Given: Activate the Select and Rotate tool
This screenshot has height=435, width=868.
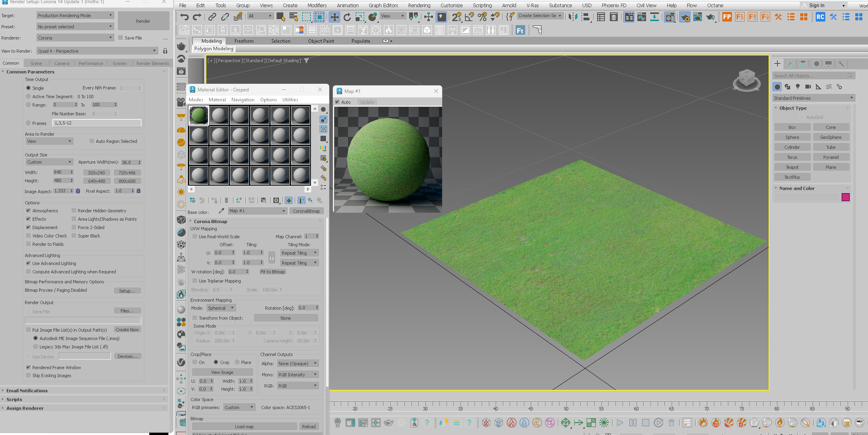Looking at the screenshot, I should (347, 17).
